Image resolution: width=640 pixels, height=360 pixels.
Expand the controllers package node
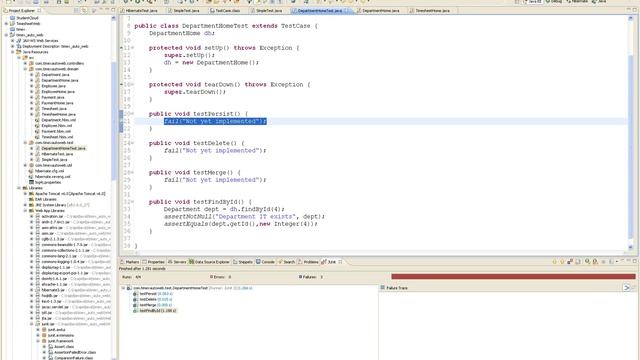click(25, 64)
